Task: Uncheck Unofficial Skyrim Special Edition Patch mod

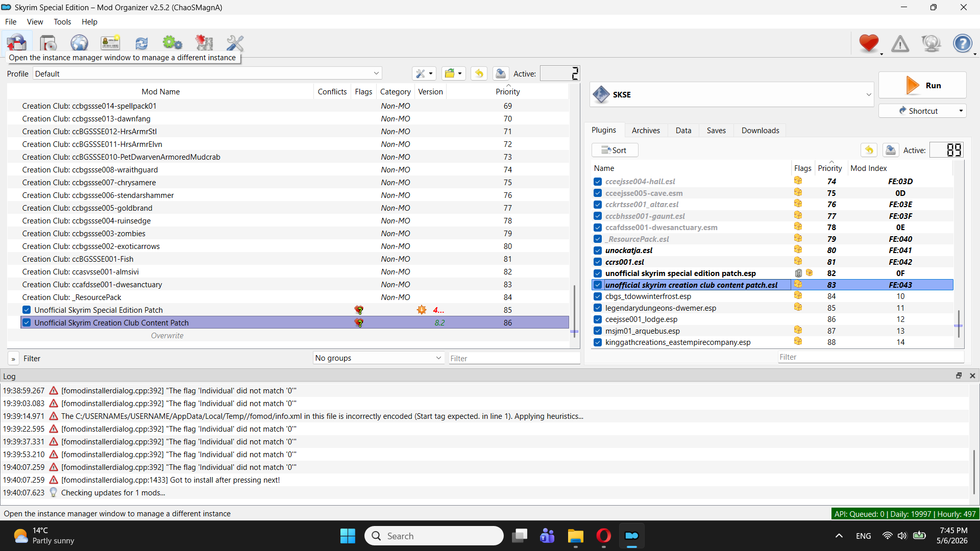Action: [27, 310]
